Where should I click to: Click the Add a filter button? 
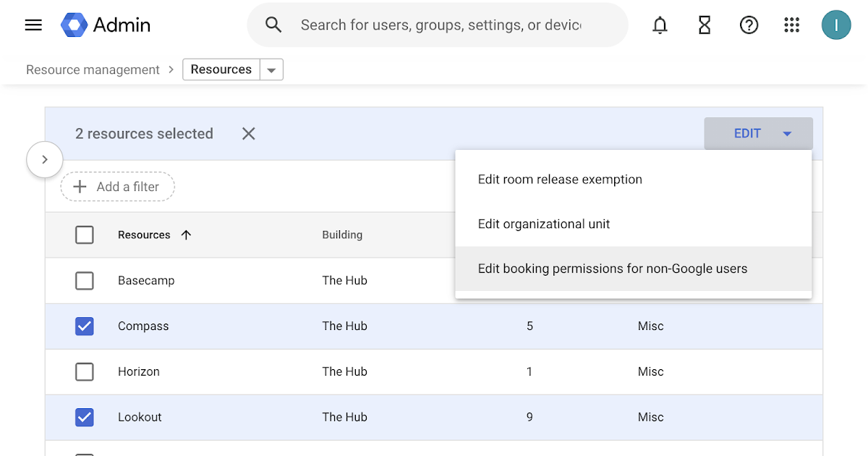(x=117, y=186)
